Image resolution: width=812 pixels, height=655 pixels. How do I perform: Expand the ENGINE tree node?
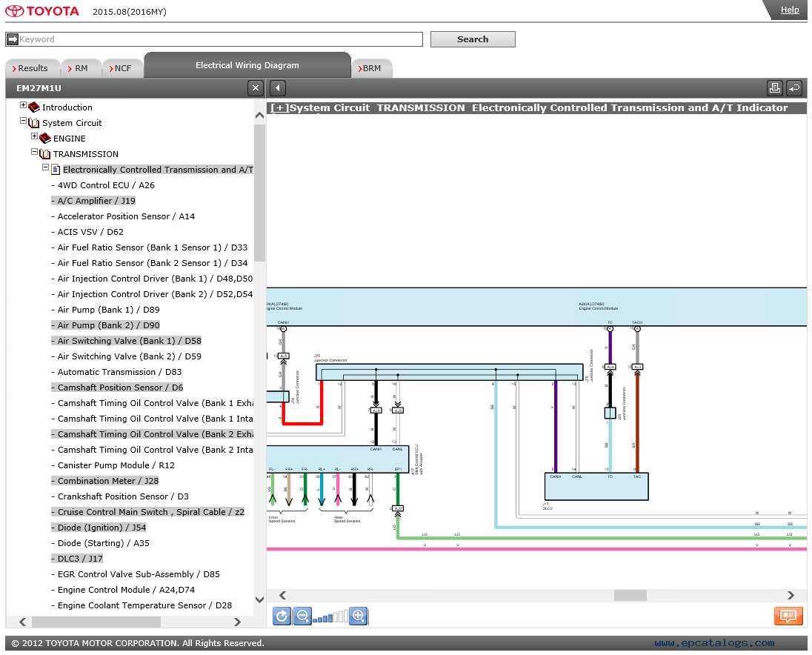pyautogui.click(x=34, y=136)
